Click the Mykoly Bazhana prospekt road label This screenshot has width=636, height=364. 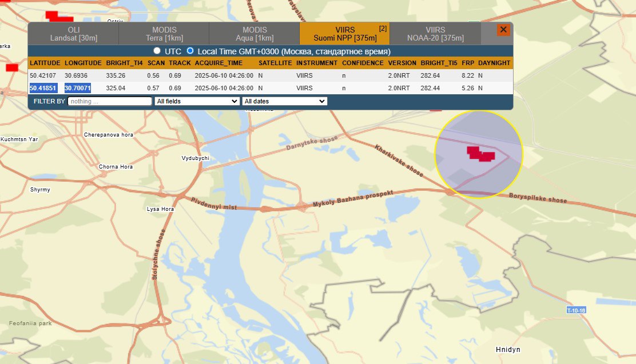[353, 199]
